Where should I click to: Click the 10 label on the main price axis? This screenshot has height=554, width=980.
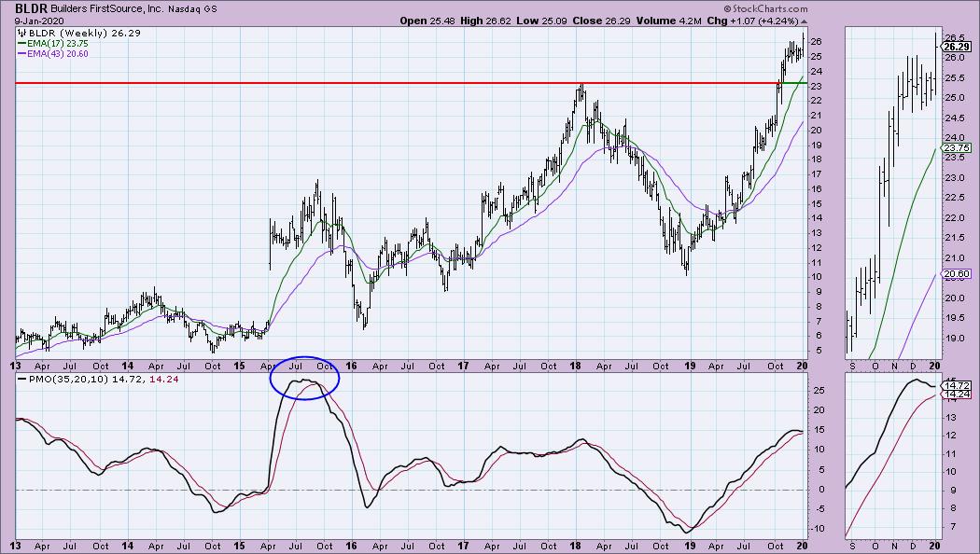click(x=817, y=277)
